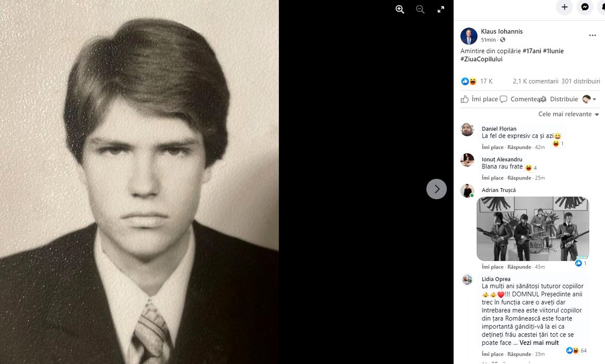Zoom in on the photo
The image size is (605, 364).
coord(400,9)
